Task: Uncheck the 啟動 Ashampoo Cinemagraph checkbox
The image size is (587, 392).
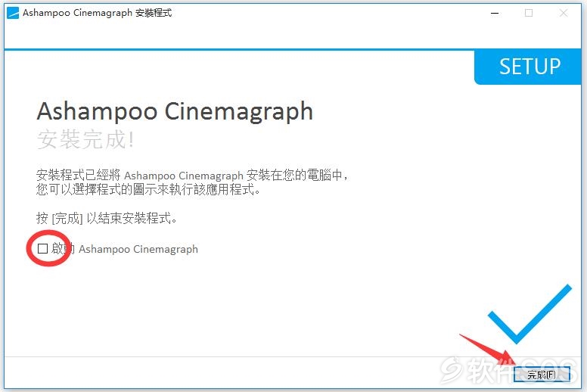Action: tap(42, 248)
